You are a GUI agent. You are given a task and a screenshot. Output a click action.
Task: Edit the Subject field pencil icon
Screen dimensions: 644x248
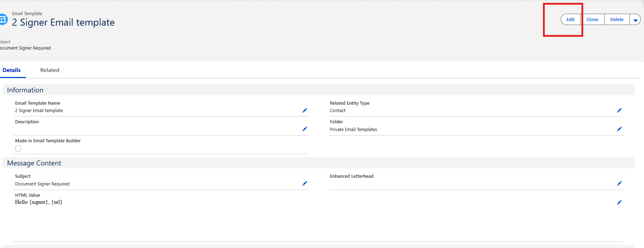click(305, 183)
